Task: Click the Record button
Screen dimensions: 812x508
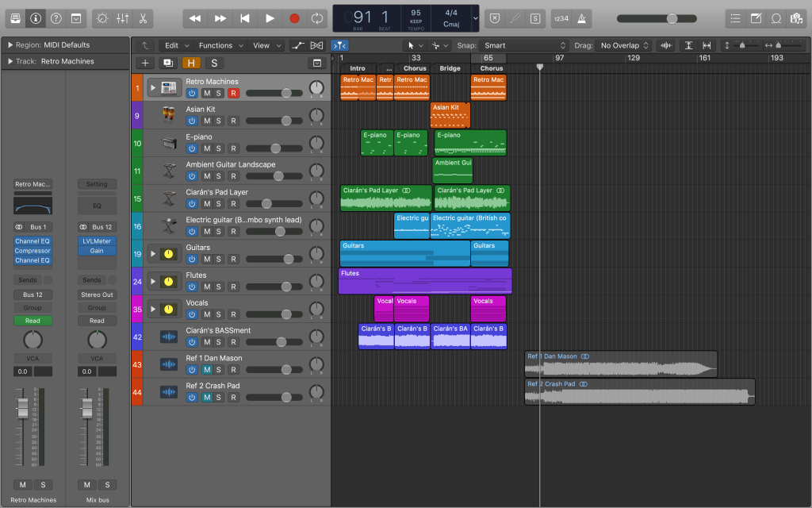Action: [294, 17]
